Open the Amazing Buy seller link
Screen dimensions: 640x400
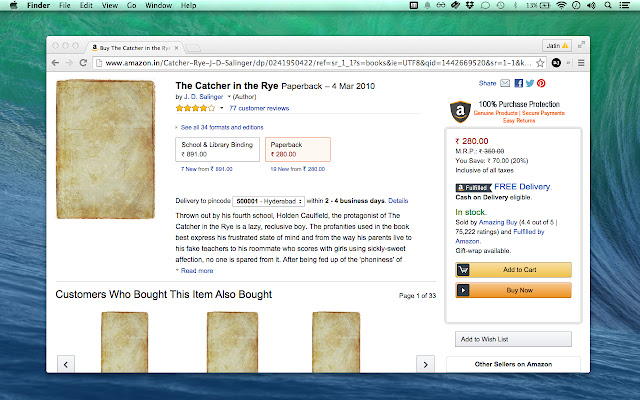pyautogui.click(x=498, y=222)
